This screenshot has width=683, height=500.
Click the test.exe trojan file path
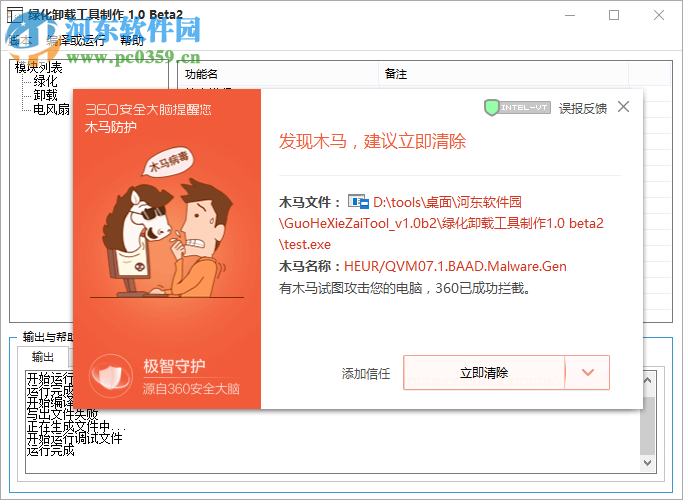tap(441, 223)
